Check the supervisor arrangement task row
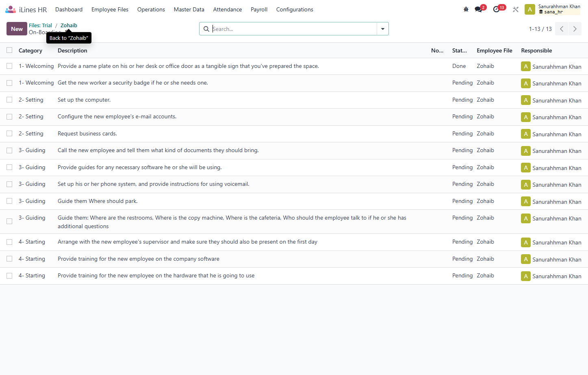This screenshot has width=588, height=375. pyautogui.click(x=9, y=242)
